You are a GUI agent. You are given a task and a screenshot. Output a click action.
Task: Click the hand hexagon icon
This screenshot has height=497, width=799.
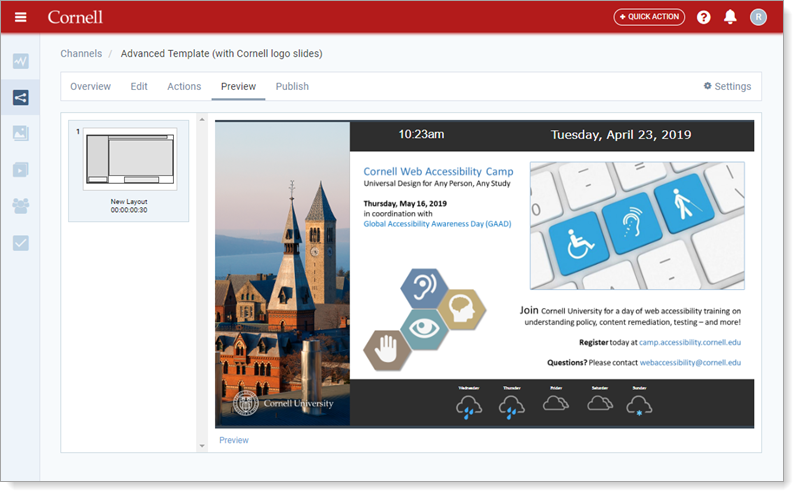pyautogui.click(x=387, y=350)
